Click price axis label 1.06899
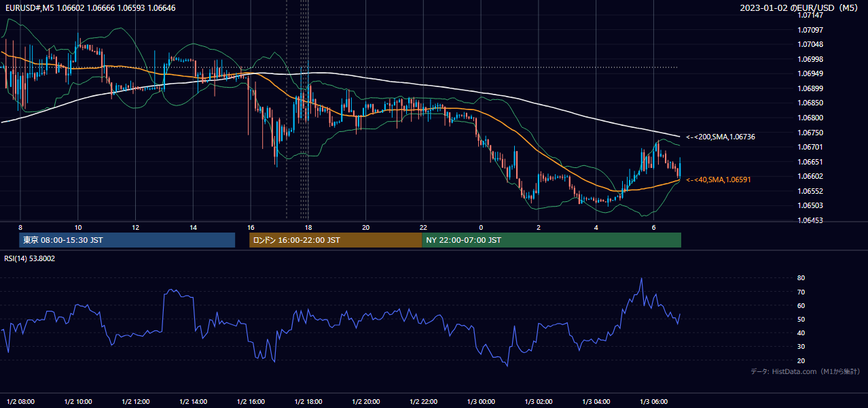Screen dimensions: 868x408 pyautogui.click(x=810, y=88)
